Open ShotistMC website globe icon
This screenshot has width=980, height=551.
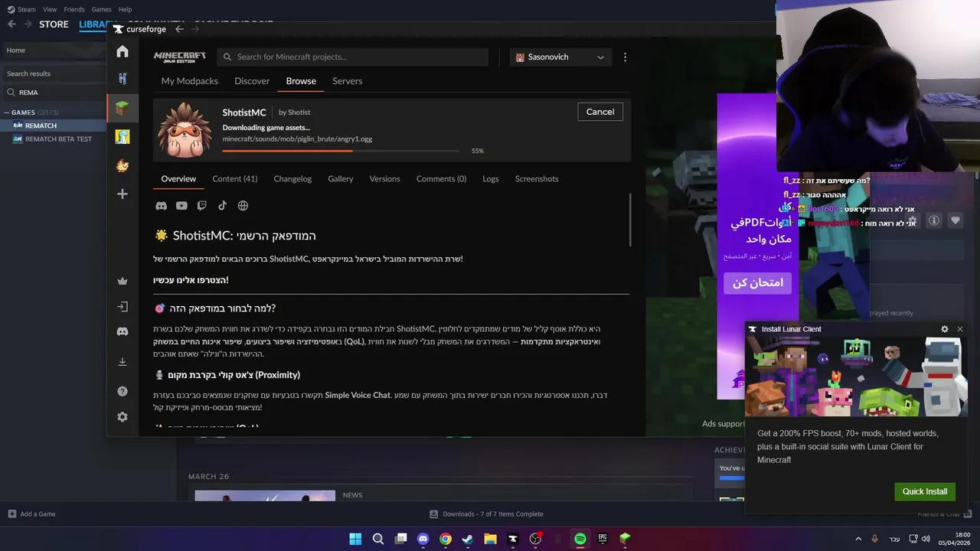pos(243,206)
